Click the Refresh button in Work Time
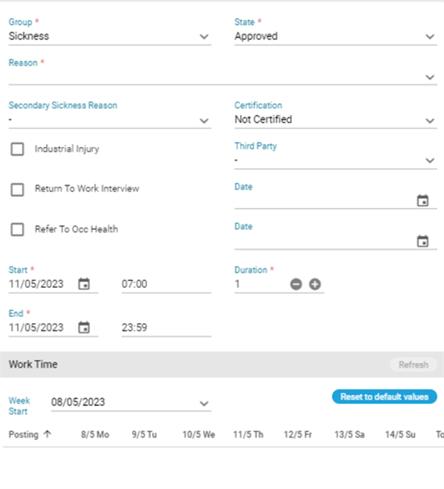The width and height of the screenshot is (444, 489). (413, 365)
